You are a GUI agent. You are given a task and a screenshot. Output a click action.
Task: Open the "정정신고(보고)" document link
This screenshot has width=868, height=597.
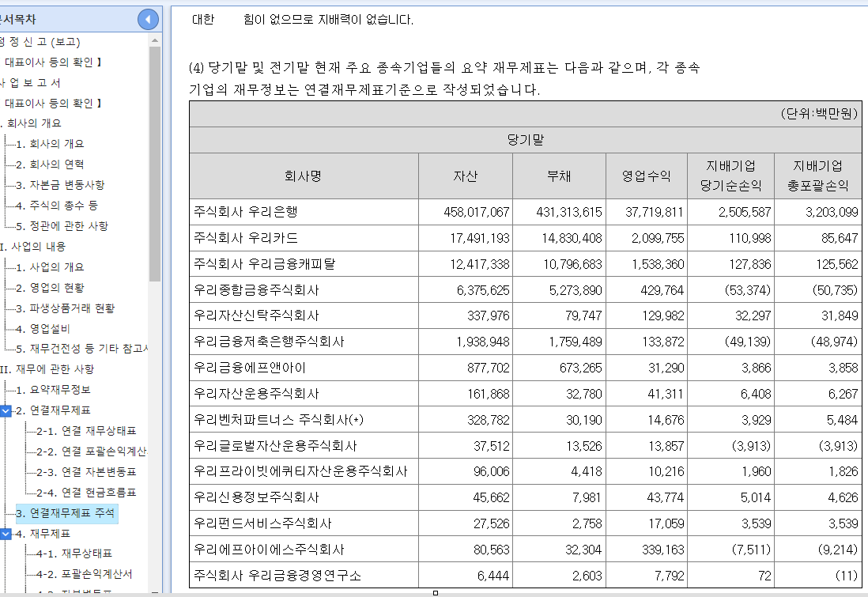(x=40, y=41)
